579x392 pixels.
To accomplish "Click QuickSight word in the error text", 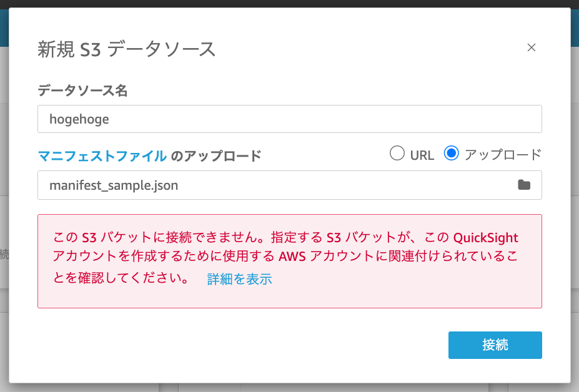I will tap(485, 238).
